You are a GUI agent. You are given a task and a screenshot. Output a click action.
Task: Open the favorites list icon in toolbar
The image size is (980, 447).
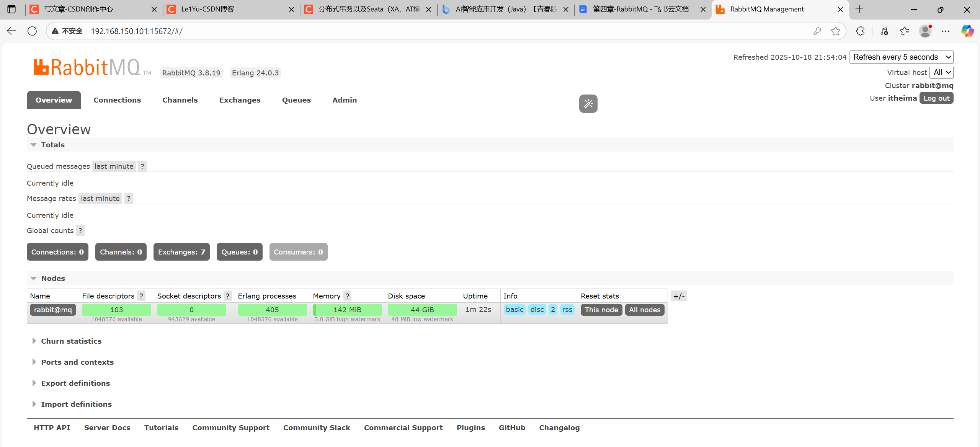pyautogui.click(x=905, y=31)
